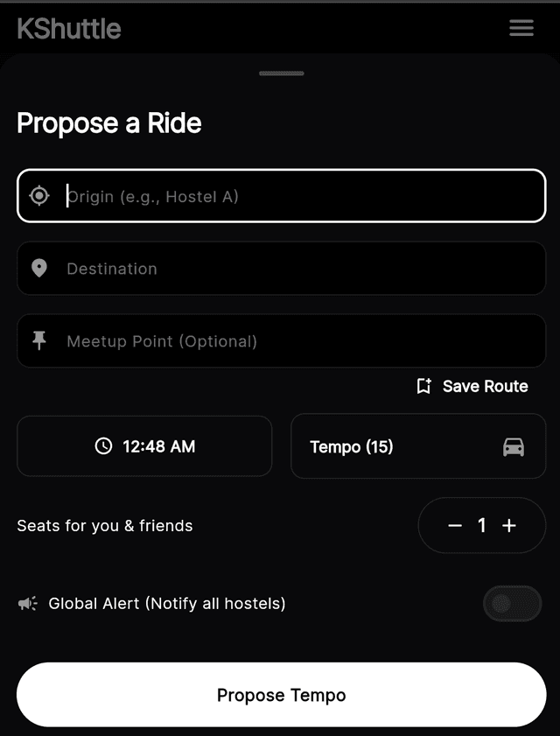This screenshot has width=560, height=736.
Task: Open the hamburger menu
Action: pos(521,27)
